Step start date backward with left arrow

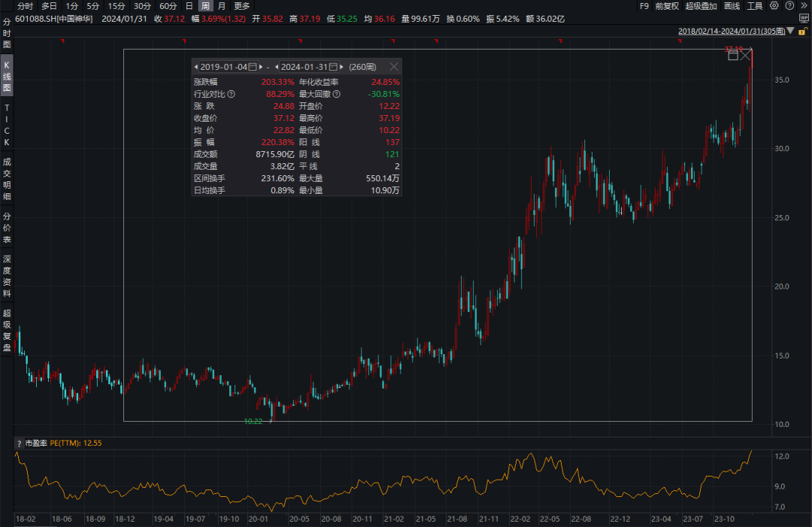[195, 67]
